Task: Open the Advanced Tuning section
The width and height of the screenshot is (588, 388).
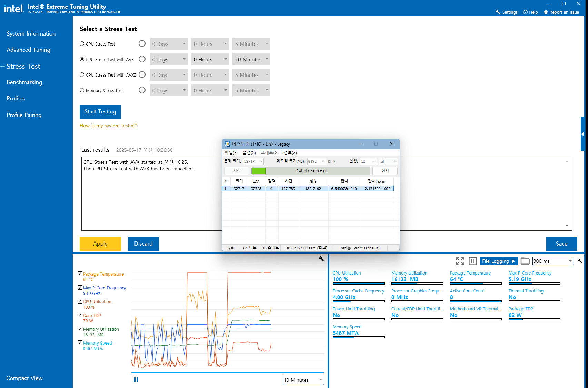Action: [29, 50]
